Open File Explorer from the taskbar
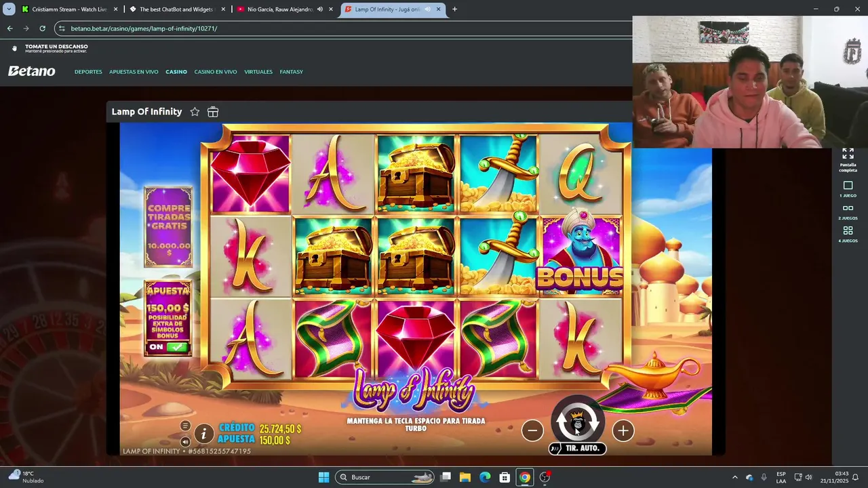The image size is (868, 488). [465, 477]
